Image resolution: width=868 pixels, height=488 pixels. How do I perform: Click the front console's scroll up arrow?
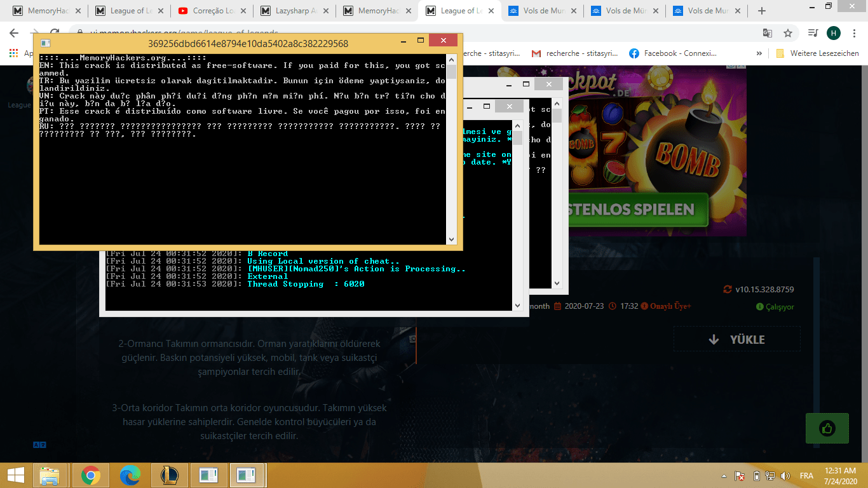pos(452,59)
